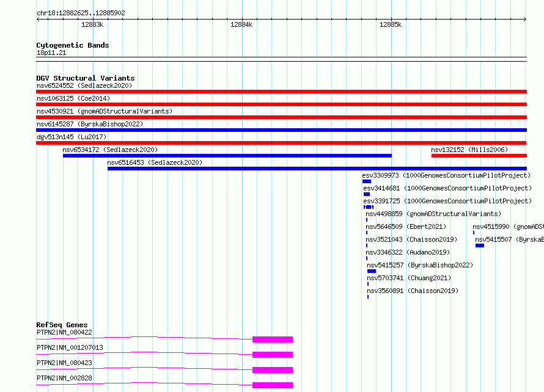
Task: Click the nsv4530921 gnomAD structural variant bar
Action: 281,117
